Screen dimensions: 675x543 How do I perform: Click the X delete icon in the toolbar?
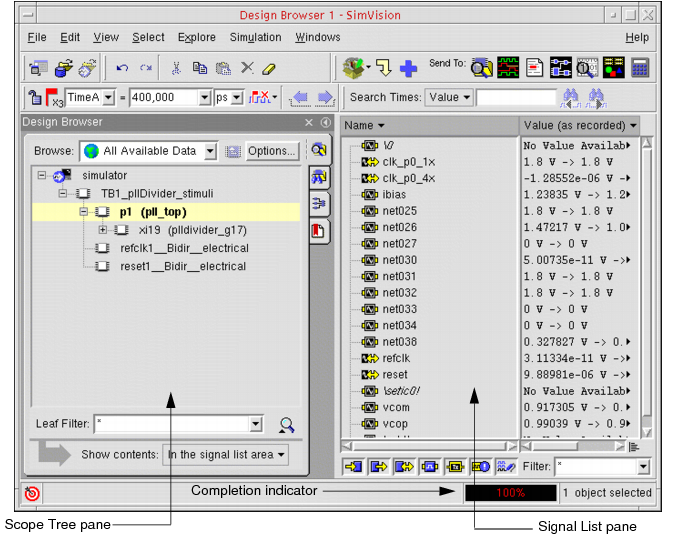point(247,68)
